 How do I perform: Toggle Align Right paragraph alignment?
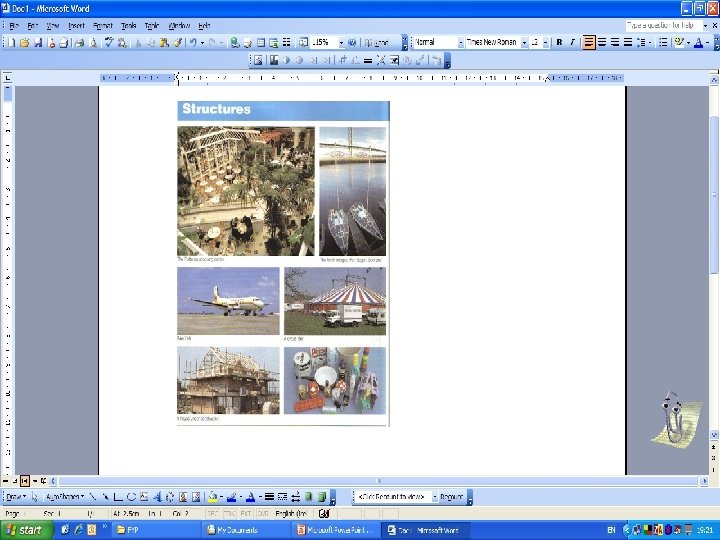click(x=615, y=43)
